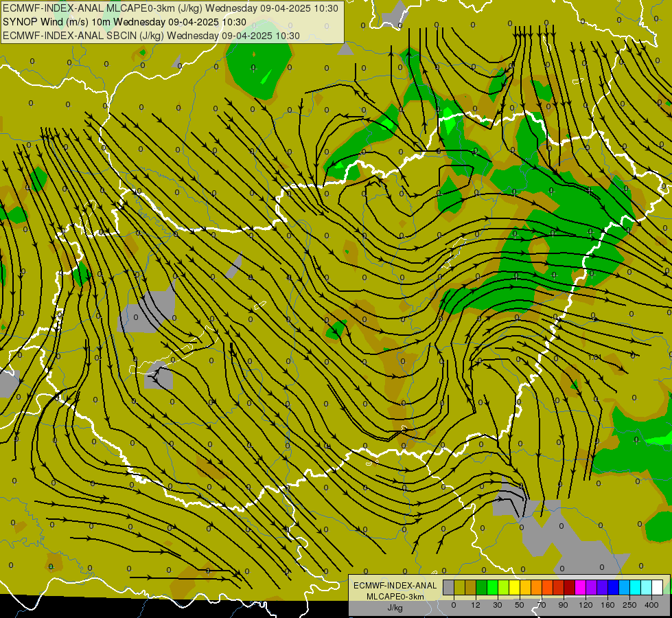672x618 pixels.
Task: Choose the pure yellow legend swatch
Action: pos(514,587)
